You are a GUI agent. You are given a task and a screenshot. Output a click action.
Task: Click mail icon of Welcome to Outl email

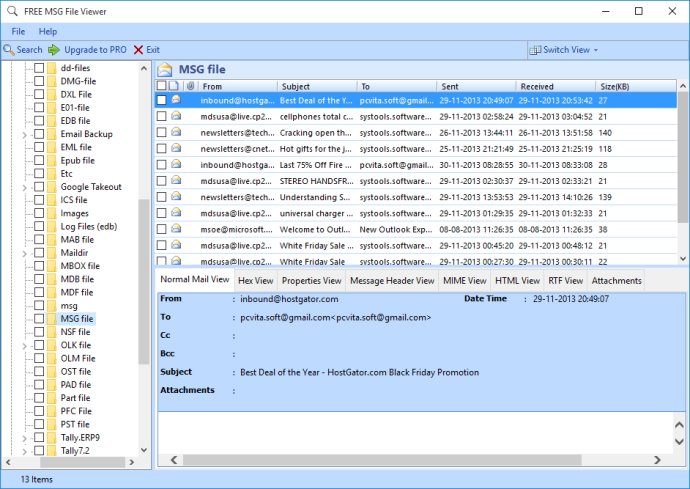[176, 229]
